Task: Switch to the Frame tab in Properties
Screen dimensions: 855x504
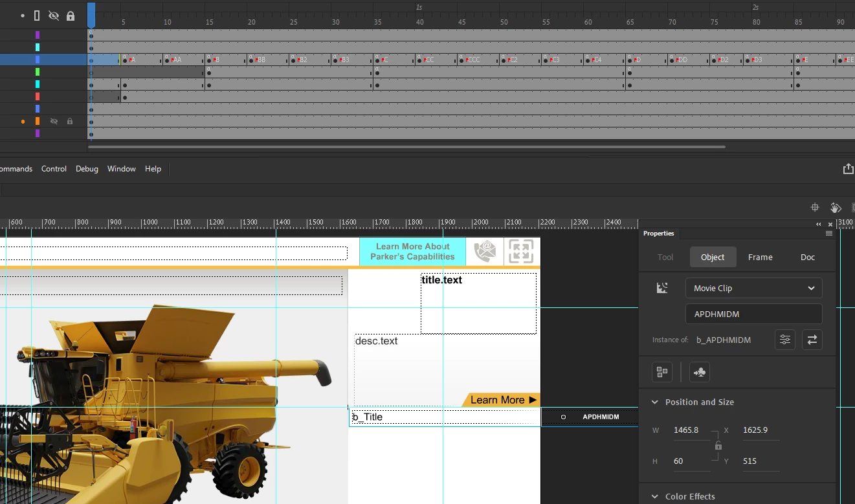Action: 761,257
